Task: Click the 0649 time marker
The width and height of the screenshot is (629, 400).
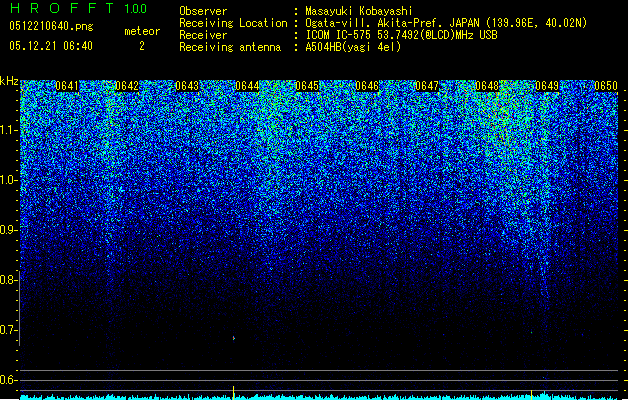Action: pyautogui.click(x=547, y=86)
